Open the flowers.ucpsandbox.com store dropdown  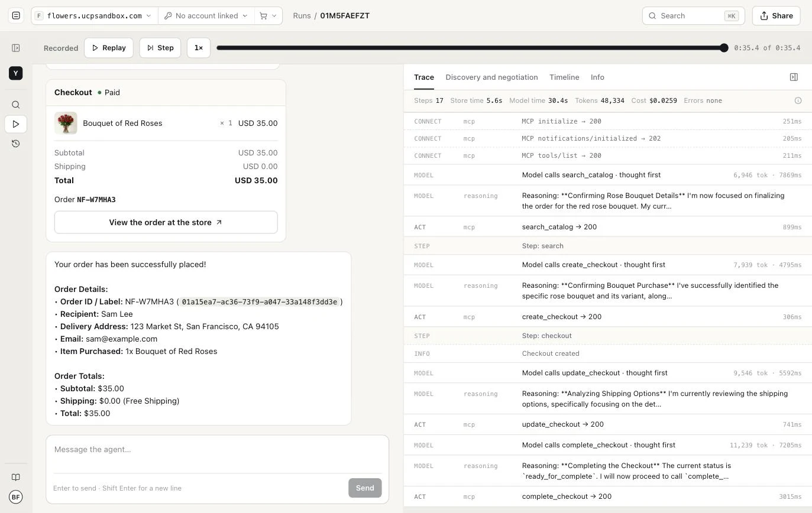point(95,16)
